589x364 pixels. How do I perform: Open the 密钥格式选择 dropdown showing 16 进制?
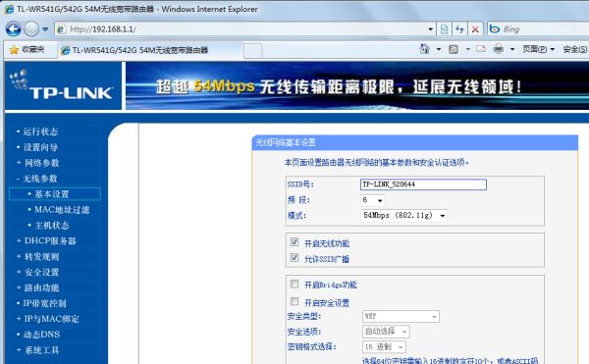[384, 346]
